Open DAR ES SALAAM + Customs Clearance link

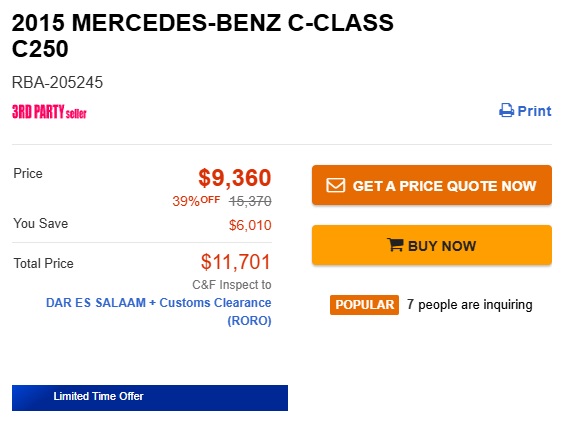pyautogui.click(x=158, y=302)
